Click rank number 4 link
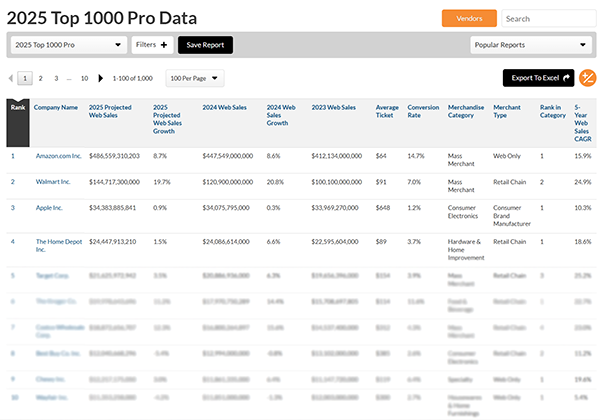This screenshot has width=600, height=420. [x=13, y=242]
